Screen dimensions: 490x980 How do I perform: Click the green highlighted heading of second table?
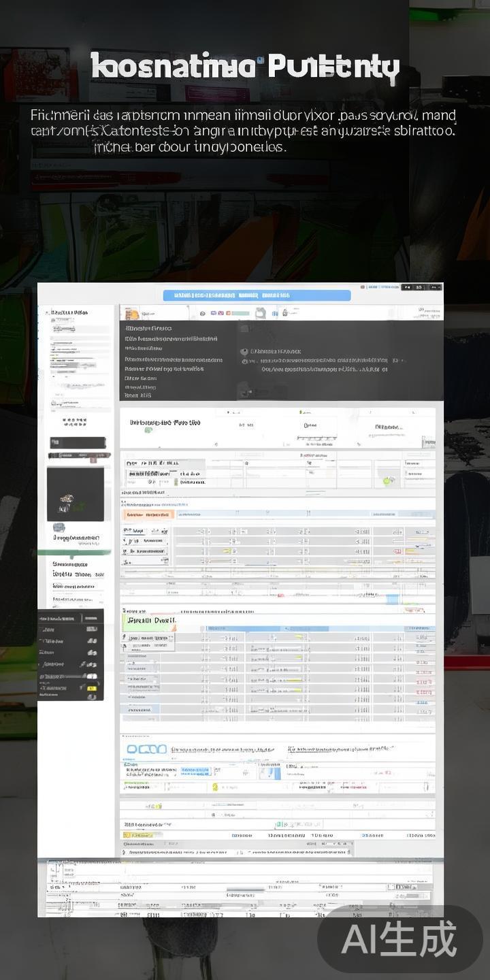pyautogui.click(x=150, y=621)
